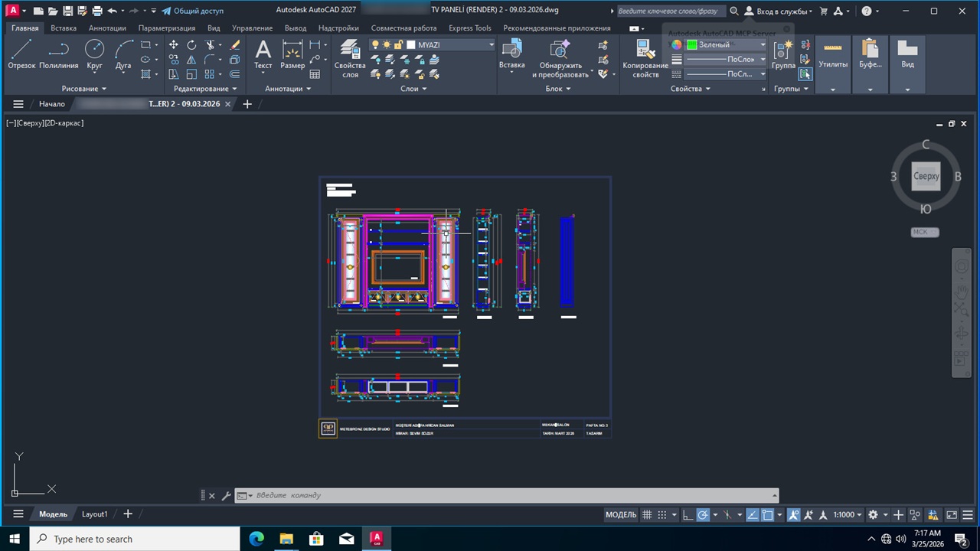980x551 pixels.
Task: Expand the Рисование panel
Action: pos(84,89)
